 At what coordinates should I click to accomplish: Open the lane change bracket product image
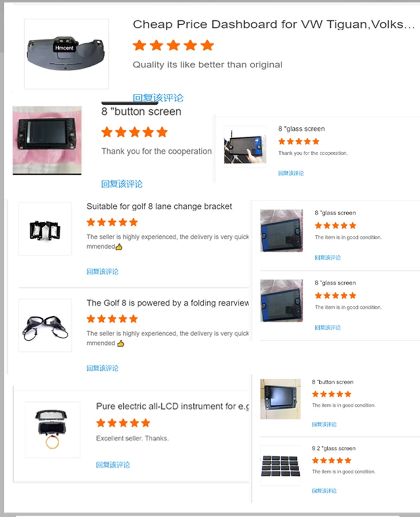coord(45,229)
